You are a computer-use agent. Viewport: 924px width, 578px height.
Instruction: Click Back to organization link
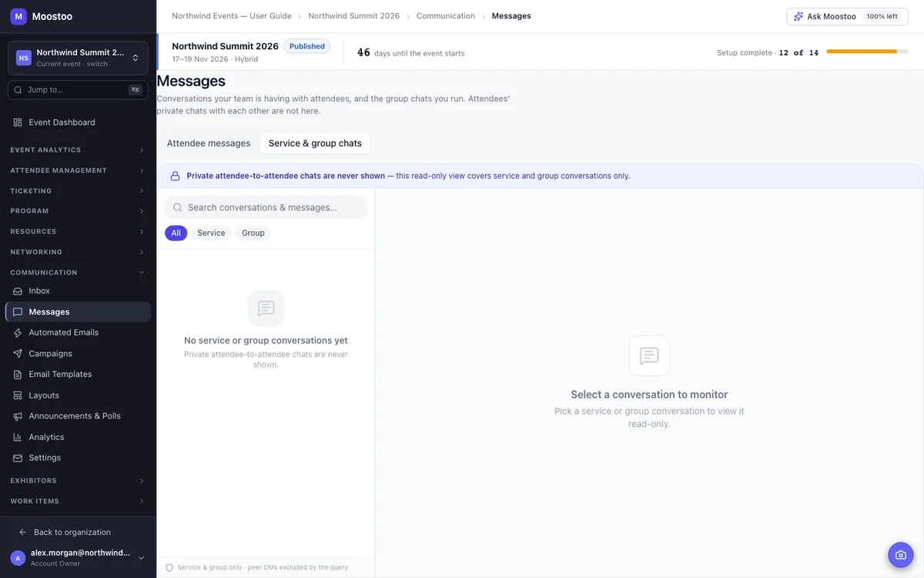[x=72, y=533]
